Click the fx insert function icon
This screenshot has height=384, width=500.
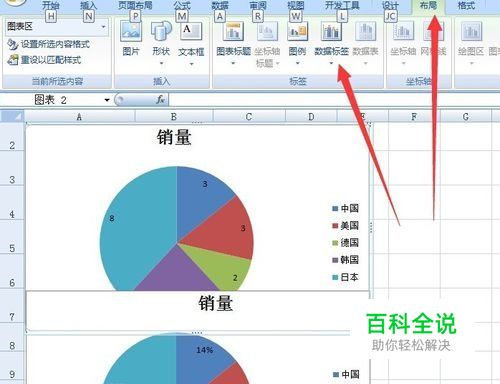tap(160, 99)
